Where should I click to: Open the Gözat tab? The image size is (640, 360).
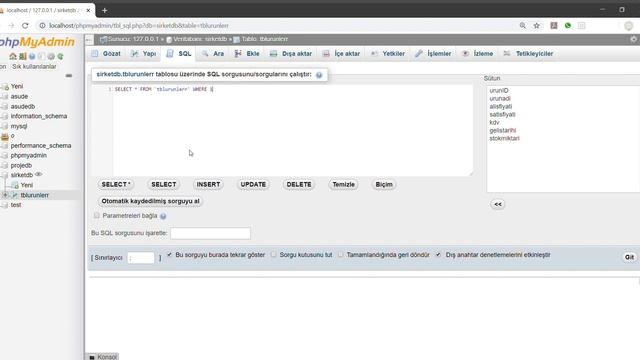[x=106, y=53]
